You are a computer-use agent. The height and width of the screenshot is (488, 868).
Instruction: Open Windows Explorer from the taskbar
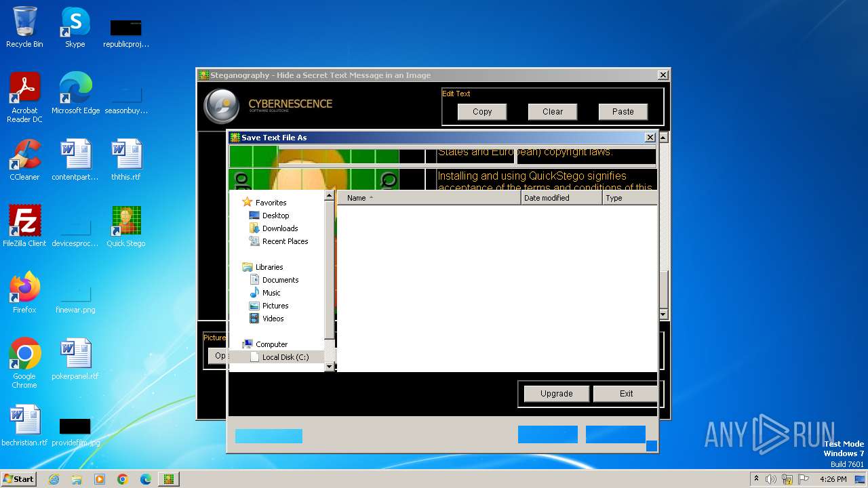pyautogui.click(x=77, y=479)
